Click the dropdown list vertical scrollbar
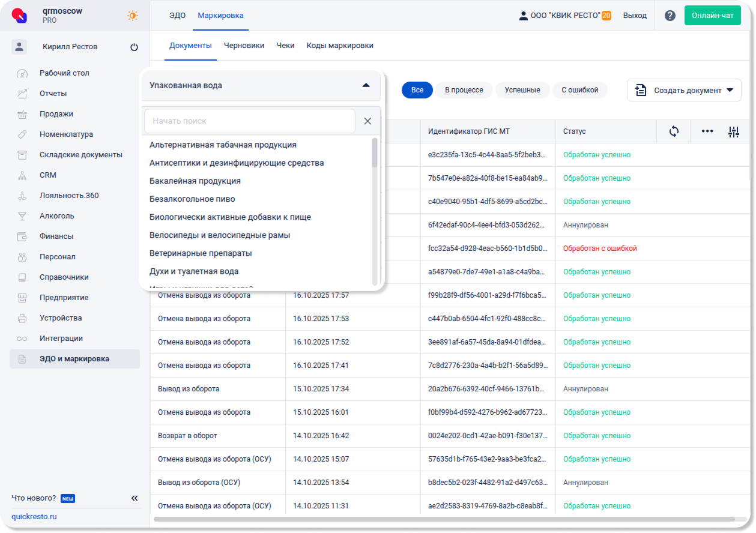Viewport: 756px width, 533px height. point(375,153)
